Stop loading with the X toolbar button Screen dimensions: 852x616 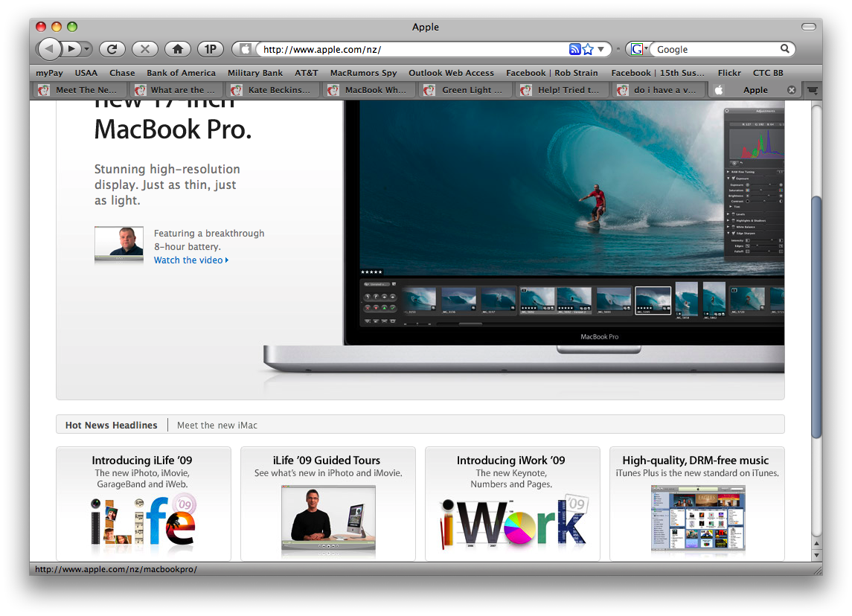(145, 49)
